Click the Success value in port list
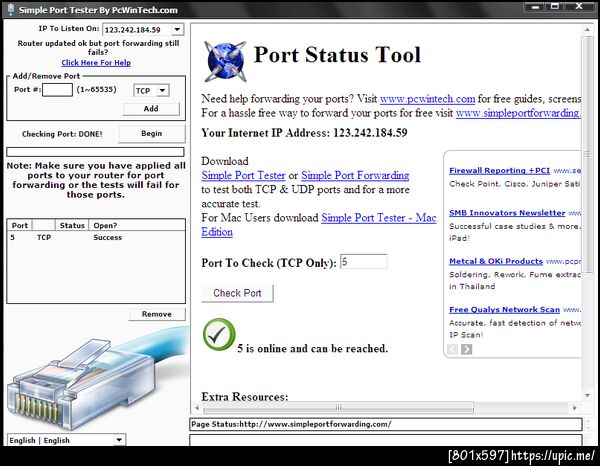The width and height of the screenshot is (600, 466). tap(108, 238)
